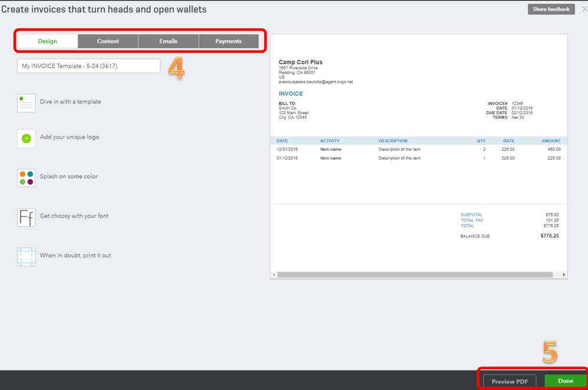Click the DATE column header in table
The height and width of the screenshot is (390, 588).
click(x=283, y=141)
